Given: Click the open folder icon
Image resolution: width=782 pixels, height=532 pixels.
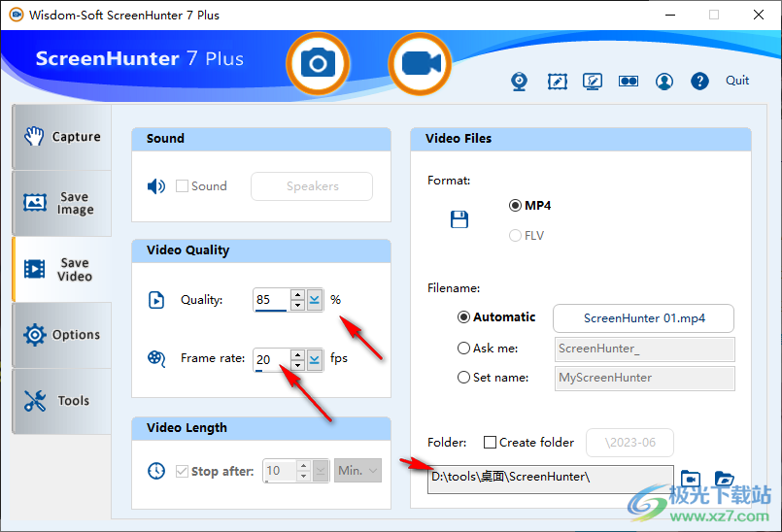Looking at the screenshot, I should click(x=724, y=479).
